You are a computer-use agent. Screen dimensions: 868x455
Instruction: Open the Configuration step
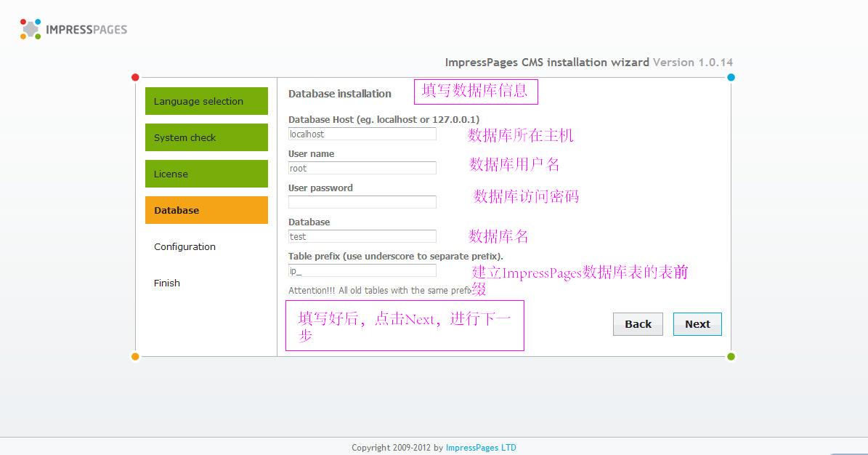pos(185,246)
